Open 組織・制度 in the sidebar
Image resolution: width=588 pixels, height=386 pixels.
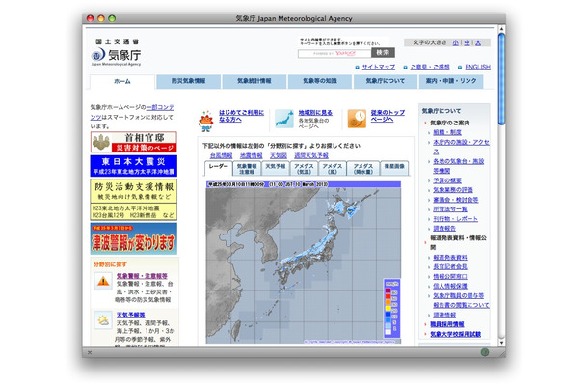(x=447, y=132)
